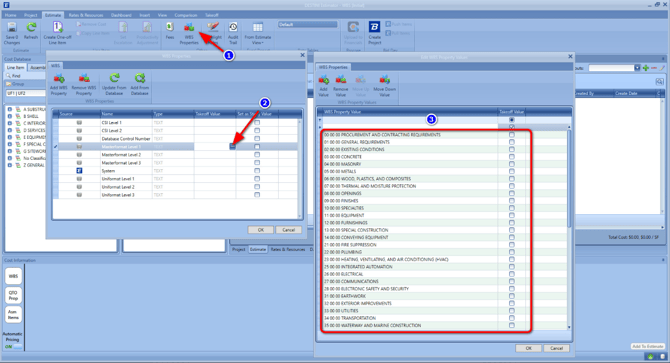Open the Comparison ribbon tab
Image resolution: width=670 pixels, height=363 pixels.
186,15
